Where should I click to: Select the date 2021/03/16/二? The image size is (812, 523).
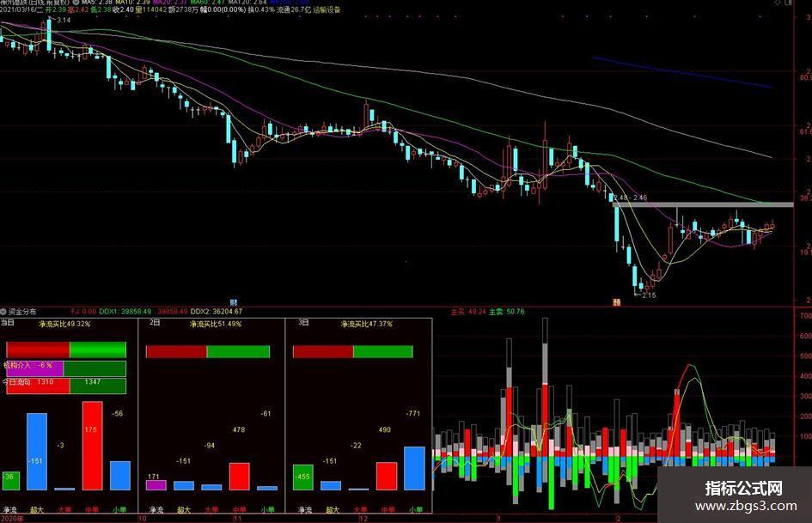pyautogui.click(x=21, y=9)
